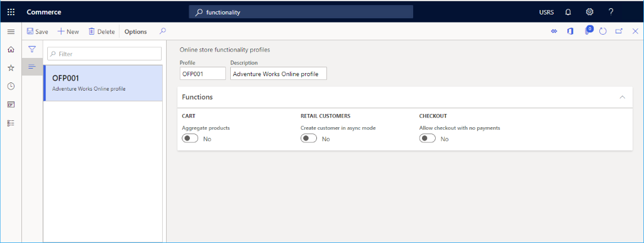644x243 pixels.
Task: Open in Microsoft Office icon
Action: point(570,31)
